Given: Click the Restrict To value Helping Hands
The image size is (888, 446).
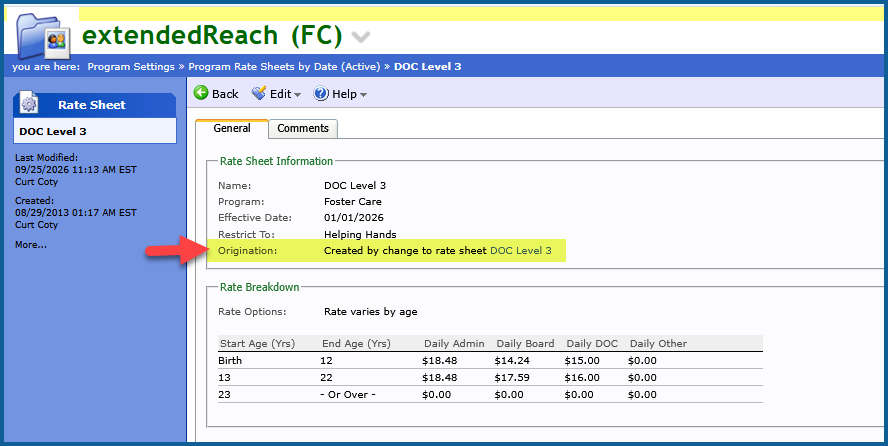Looking at the screenshot, I should (360, 234).
